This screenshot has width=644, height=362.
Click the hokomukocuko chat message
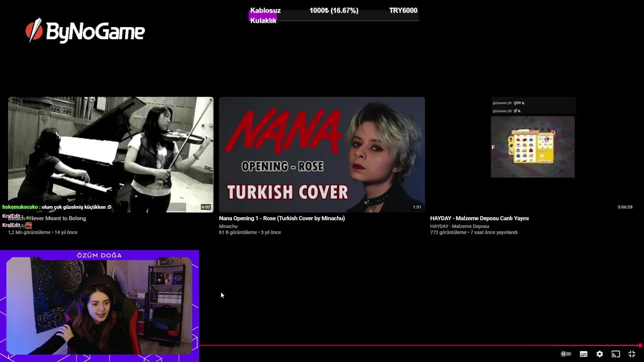(x=57, y=207)
